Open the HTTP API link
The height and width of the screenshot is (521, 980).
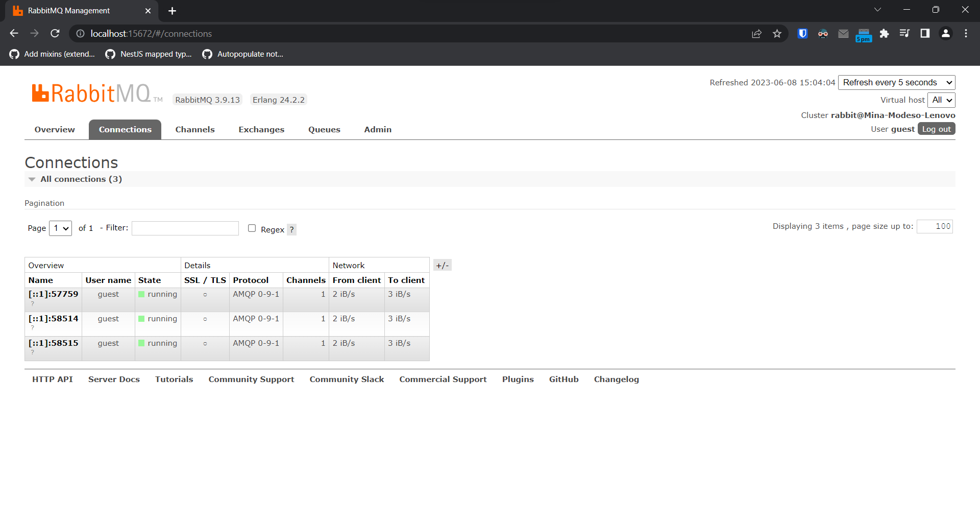(x=53, y=379)
